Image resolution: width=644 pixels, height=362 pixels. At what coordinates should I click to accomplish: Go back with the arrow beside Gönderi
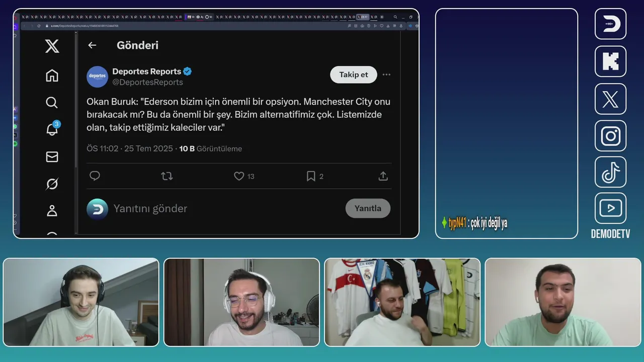(92, 45)
